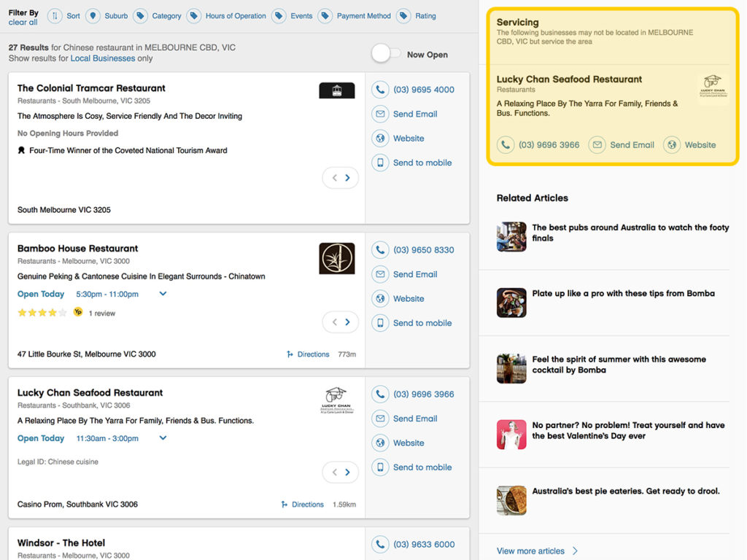The image size is (747, 560).
Task: Show next image for Colonial Tramcar Restaurant
Action: click(x=348, y=178)
